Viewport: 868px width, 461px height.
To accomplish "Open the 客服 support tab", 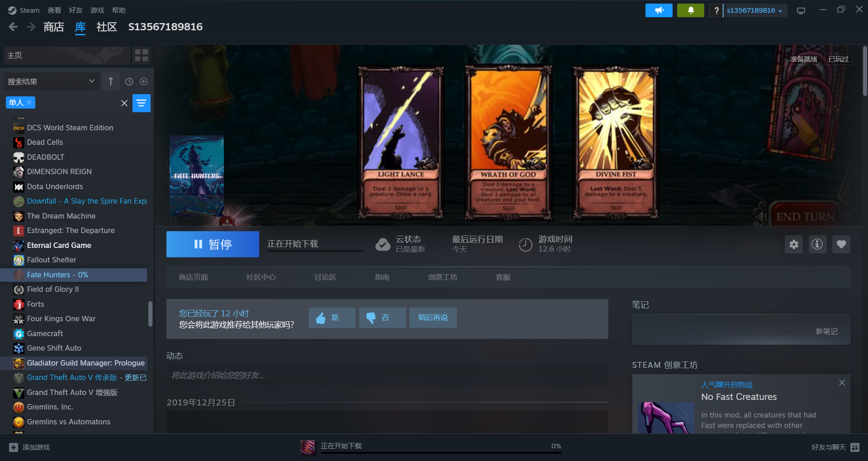I will coord(503,277).
